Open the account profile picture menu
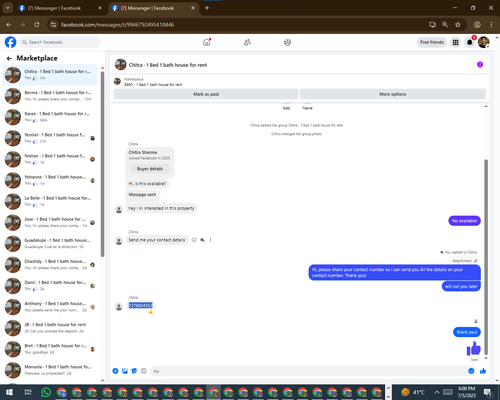 484,42
